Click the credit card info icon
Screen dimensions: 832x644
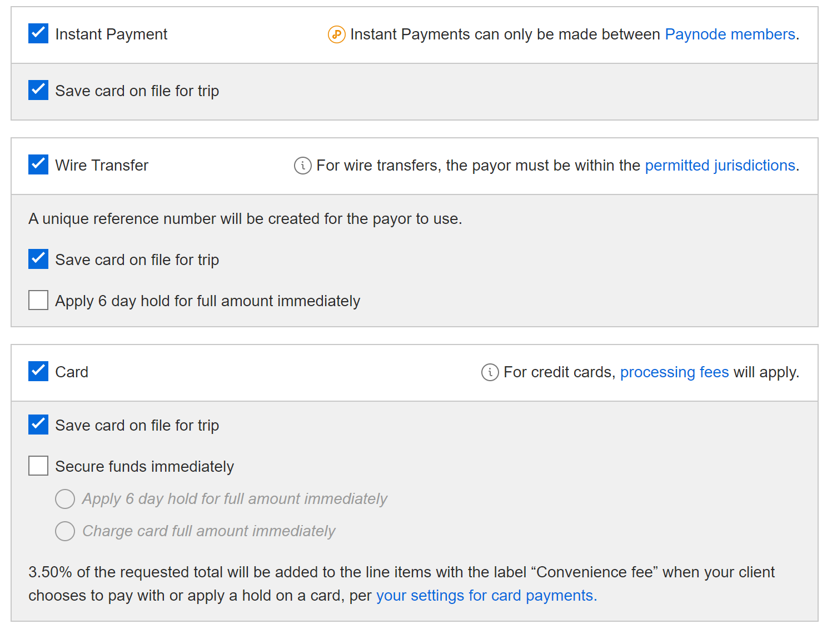point(490,372)
